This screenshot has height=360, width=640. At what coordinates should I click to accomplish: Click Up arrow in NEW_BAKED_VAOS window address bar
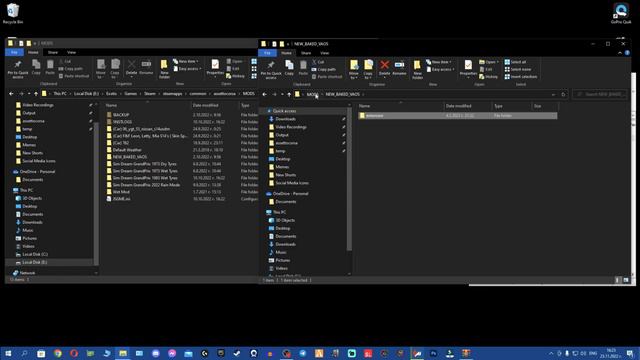289,94
